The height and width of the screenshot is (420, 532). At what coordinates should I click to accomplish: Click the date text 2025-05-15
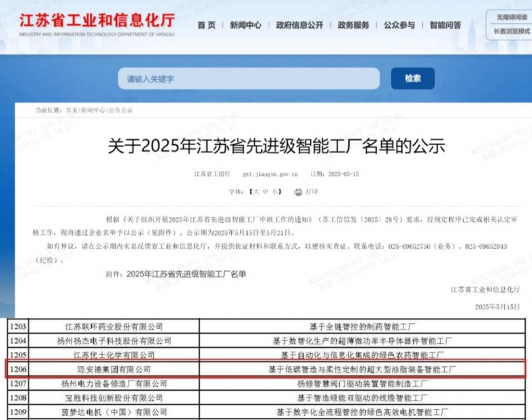pos(344,174)
